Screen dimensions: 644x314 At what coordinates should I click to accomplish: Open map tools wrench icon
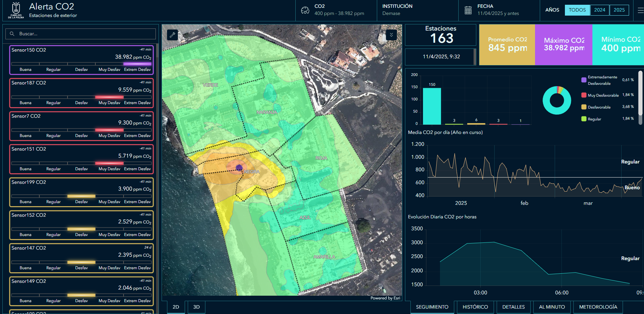[x=172, y=35]
